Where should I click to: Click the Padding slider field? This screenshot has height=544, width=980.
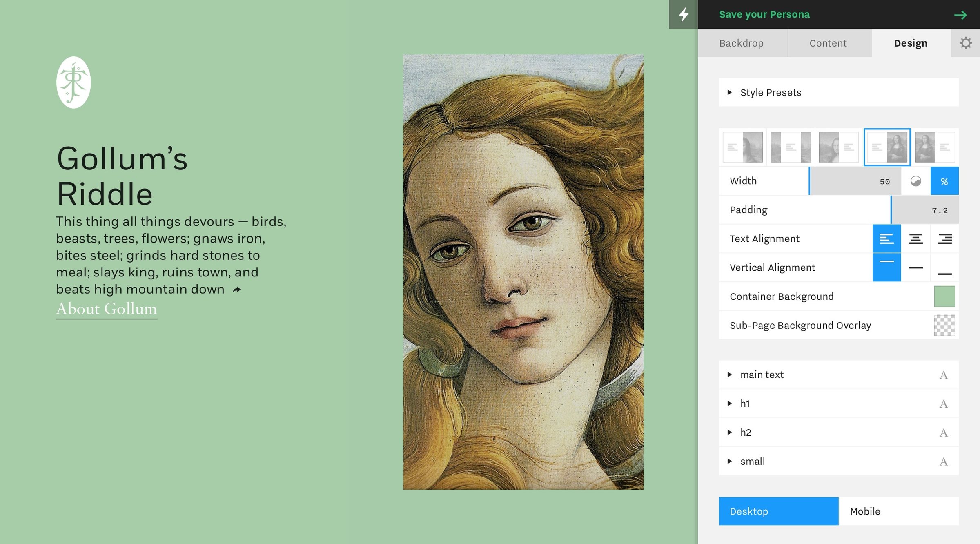[924, 210]
